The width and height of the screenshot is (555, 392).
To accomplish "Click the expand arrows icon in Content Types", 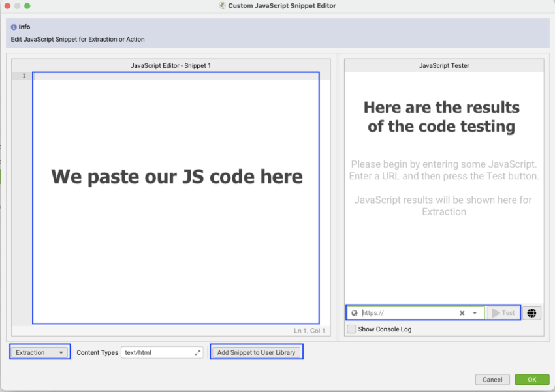I will tap(197, 353).
